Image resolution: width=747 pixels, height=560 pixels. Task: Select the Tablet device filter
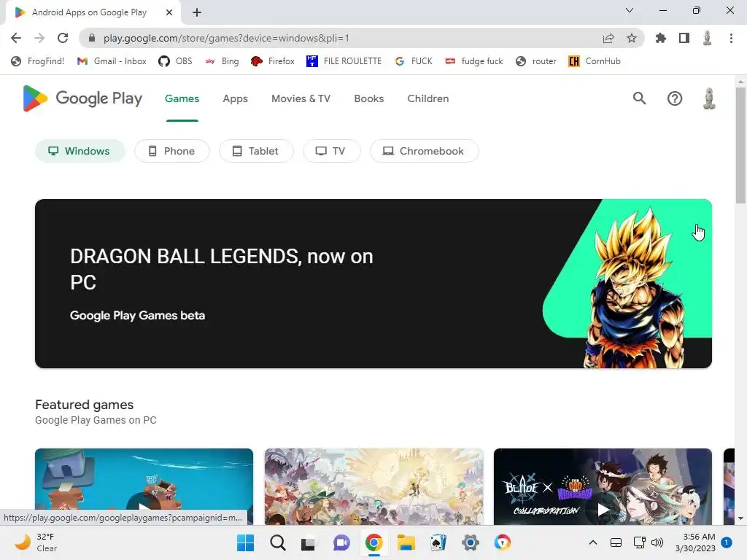(x=256, y=151)
